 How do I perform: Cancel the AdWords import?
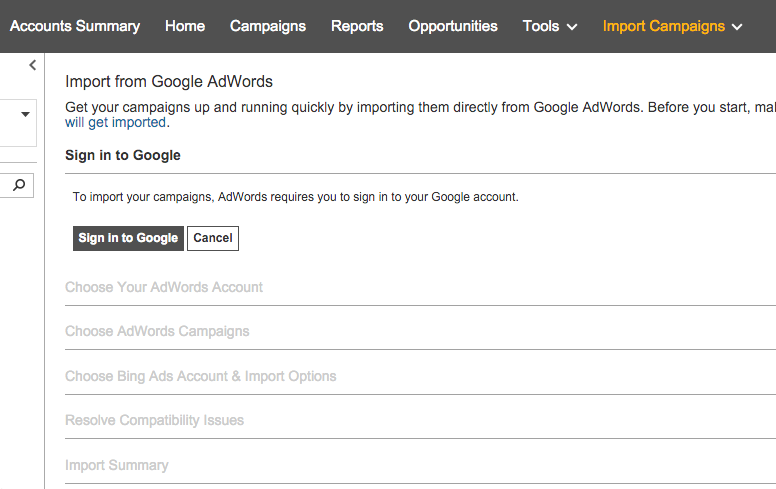point(213,239)
